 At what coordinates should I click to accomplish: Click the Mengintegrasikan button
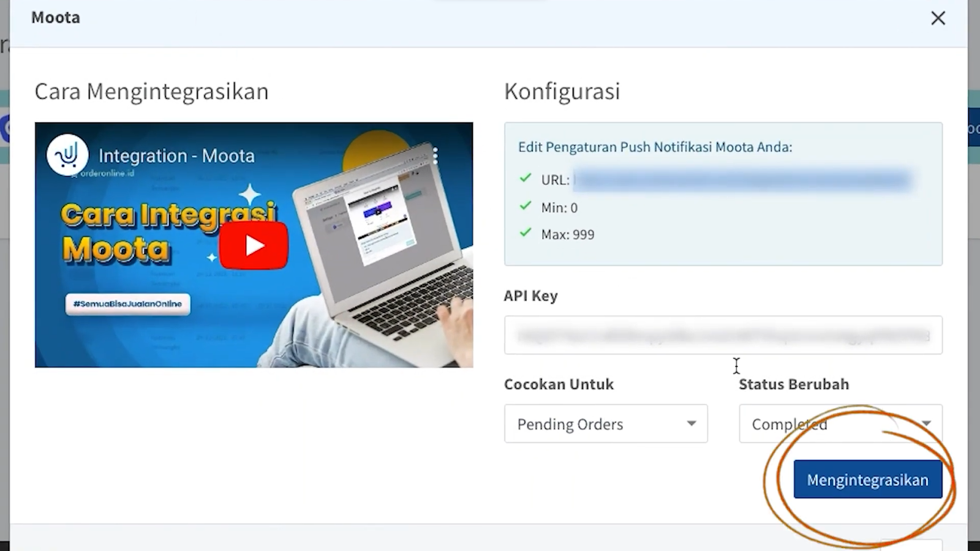pyautogui.click(x=867, y=479)
